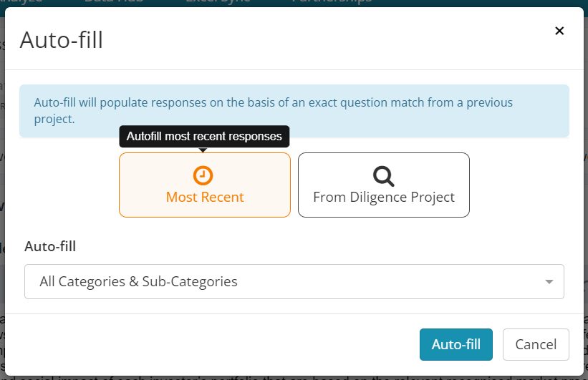Click the orange clock icon
Screen dimensions: 588x380
(203, 175)
